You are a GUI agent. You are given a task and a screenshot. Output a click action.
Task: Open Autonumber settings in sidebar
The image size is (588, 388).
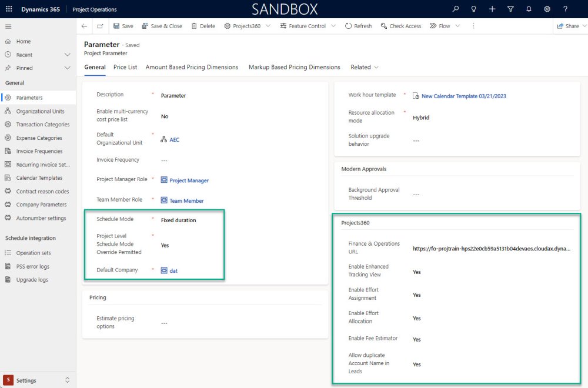click(38, 218)
